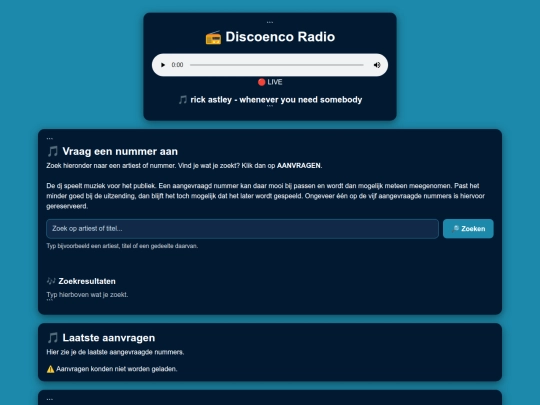This screenshot has height=405, width=540.
Task: Click the notes icon beside Zoekresultaten
Action: coord(51,281)
